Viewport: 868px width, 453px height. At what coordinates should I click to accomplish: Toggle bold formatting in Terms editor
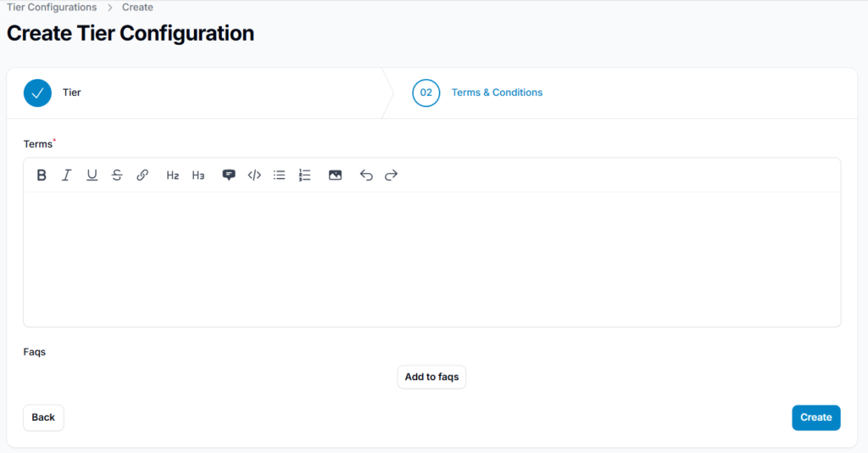(x=42, y=176)
